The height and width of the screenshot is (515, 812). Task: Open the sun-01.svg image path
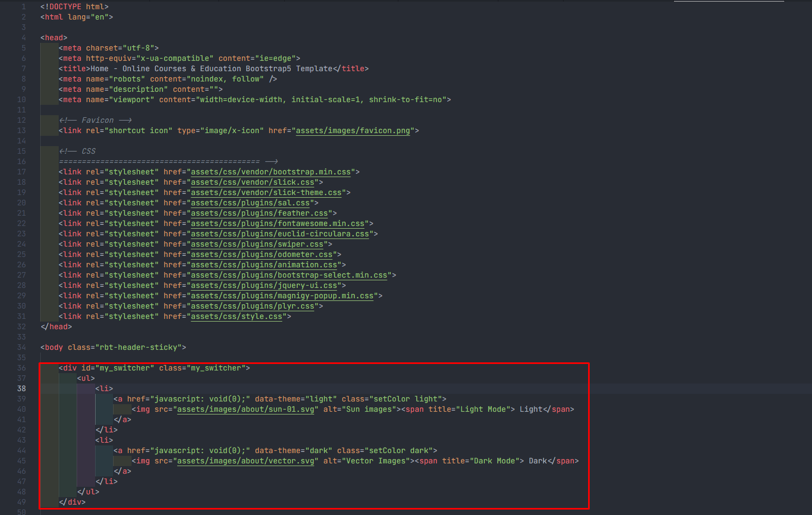[246, 410]
